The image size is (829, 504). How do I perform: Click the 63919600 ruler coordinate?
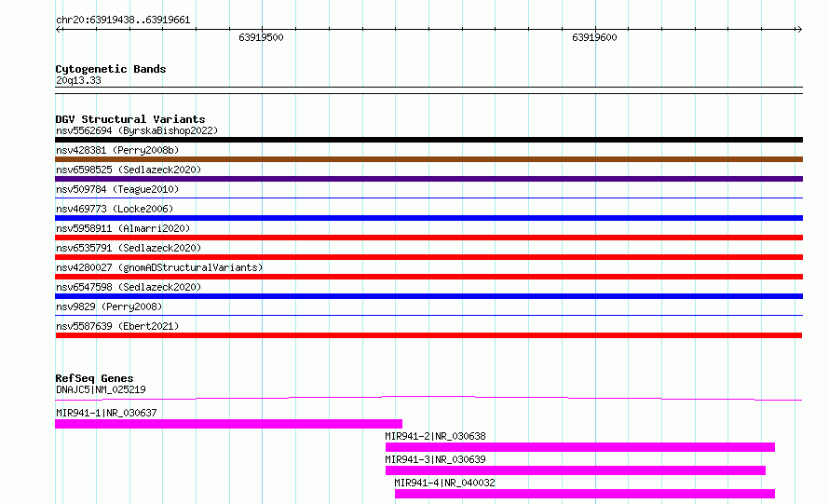pos(594,37)
